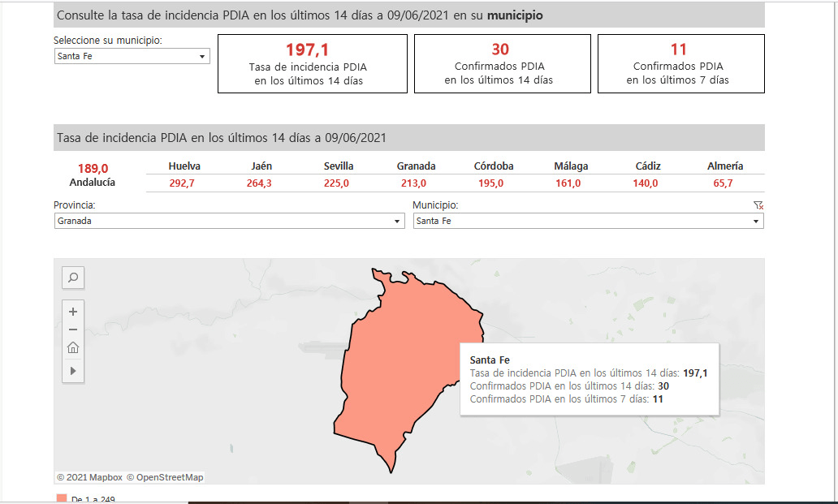Select the 197,1 incidence rate card

(312, 63)
